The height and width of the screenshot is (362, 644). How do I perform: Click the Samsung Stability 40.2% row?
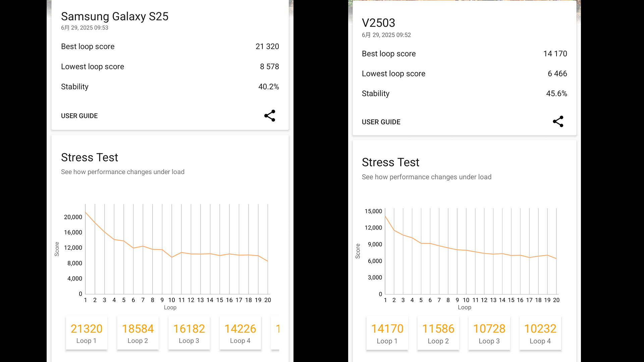click(x=170, y=87)
